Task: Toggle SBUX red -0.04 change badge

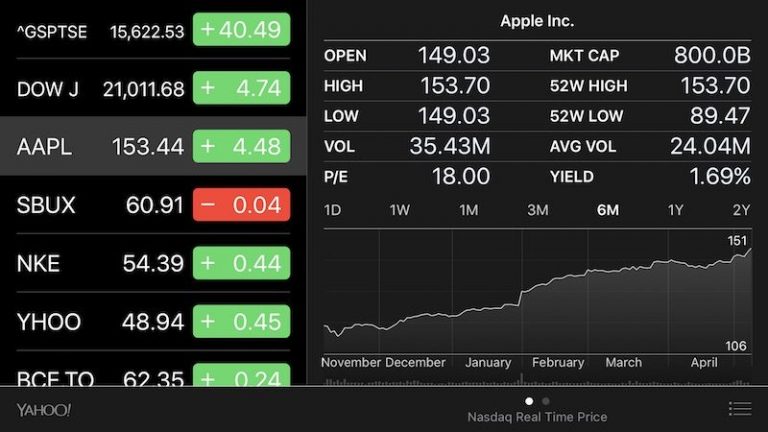Action: tap(244, 205)
